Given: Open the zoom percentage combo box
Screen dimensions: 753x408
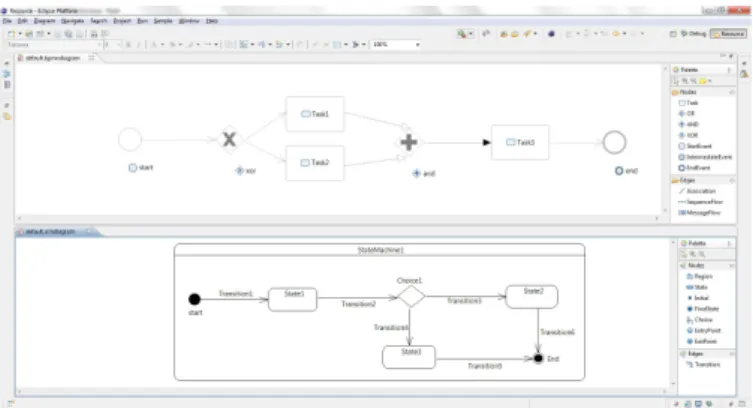Looking at the screenshot, I should coord(397,45).
